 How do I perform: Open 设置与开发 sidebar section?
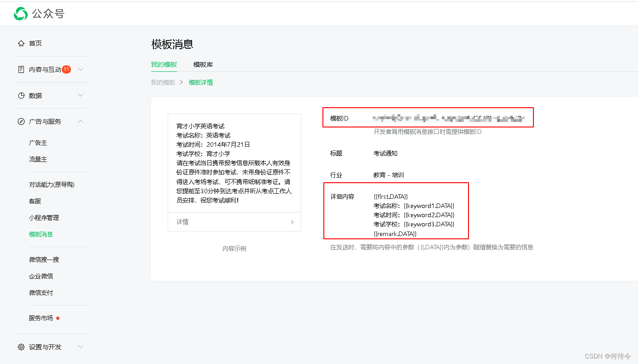click(x=45, y=347)
